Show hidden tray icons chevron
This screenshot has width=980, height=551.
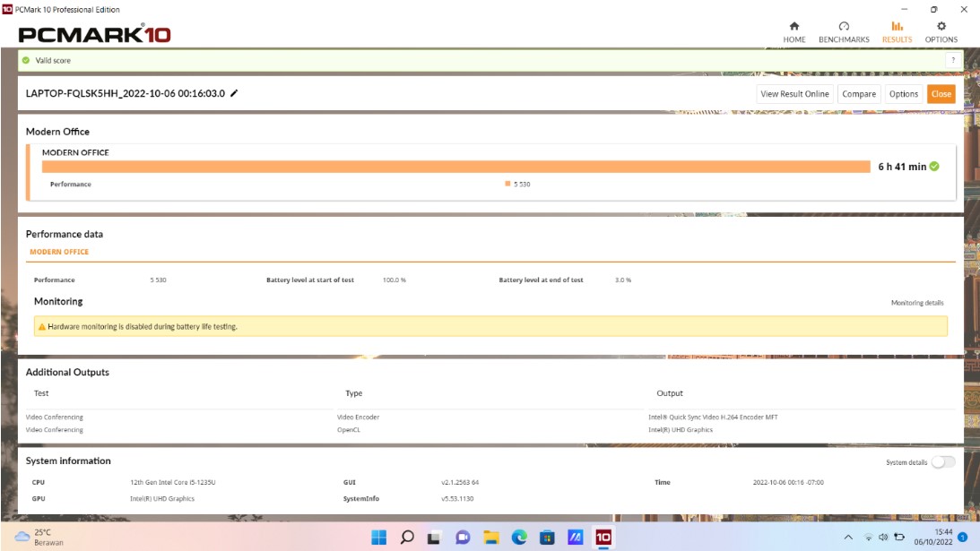point(848,538)
